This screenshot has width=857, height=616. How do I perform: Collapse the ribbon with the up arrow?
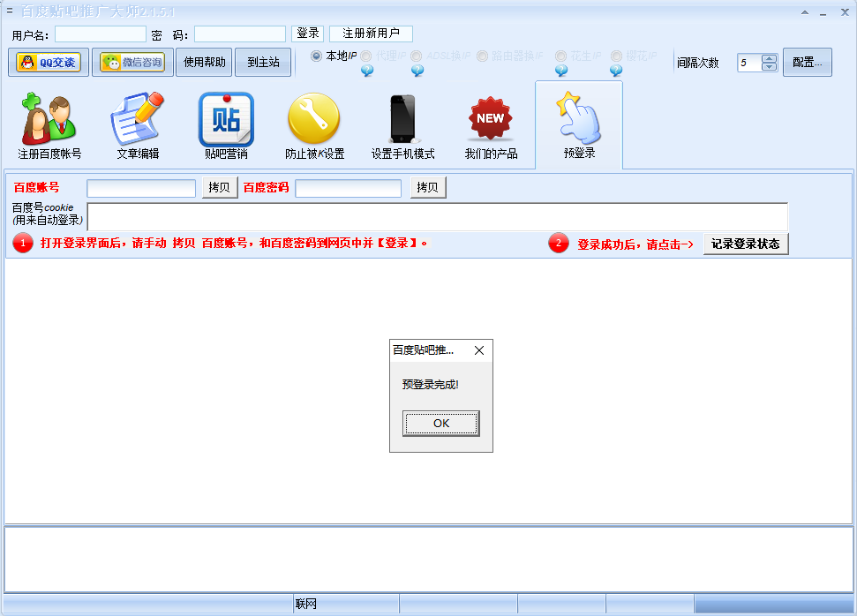(x=805, y=12)
